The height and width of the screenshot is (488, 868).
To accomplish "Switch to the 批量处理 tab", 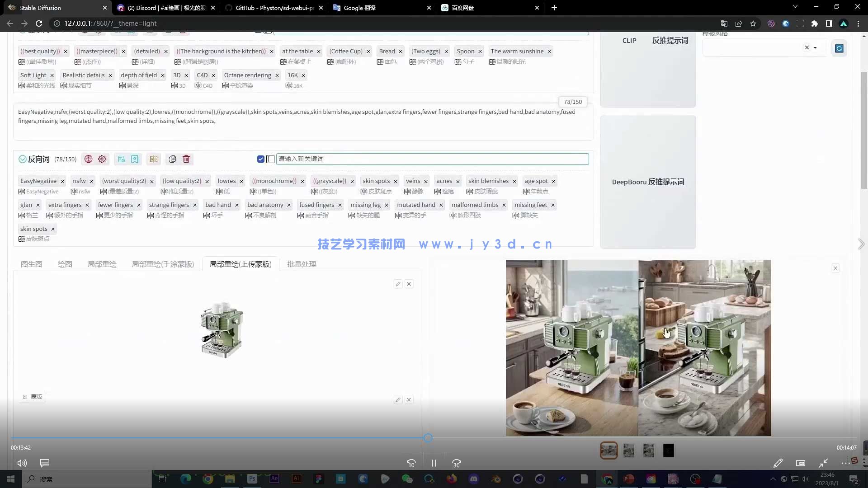I will (302, 264).
